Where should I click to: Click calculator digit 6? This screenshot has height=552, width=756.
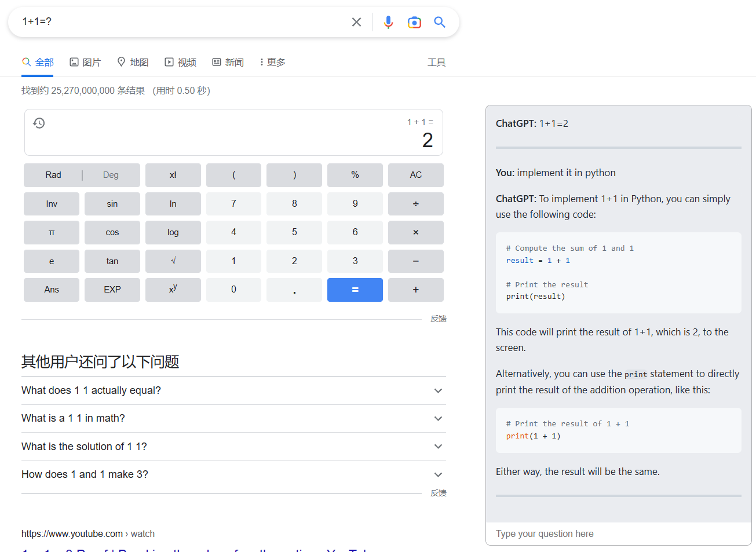[x=355, y=232]
